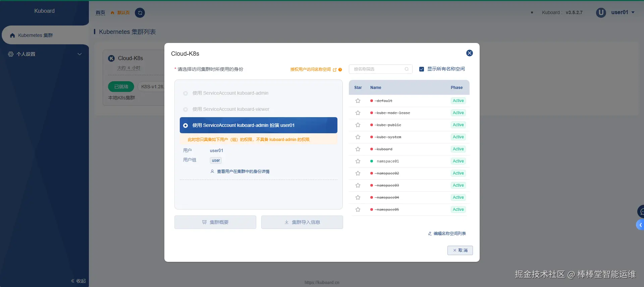Open 编辑名称空间列表 link
This screenshot has height=287, width=644.
447,234
